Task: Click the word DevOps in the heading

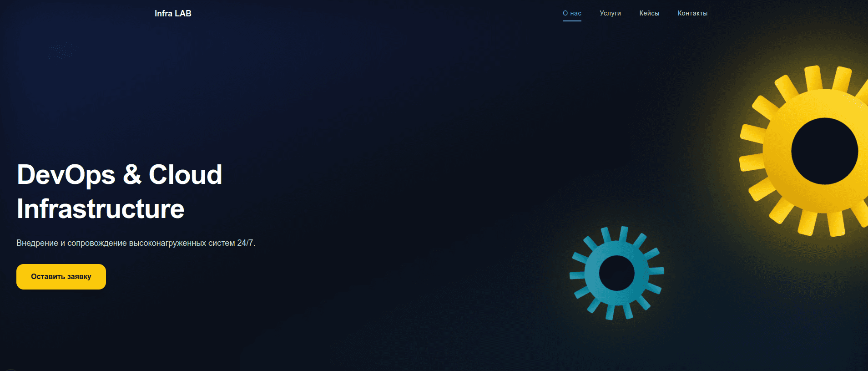Action: 66,175
